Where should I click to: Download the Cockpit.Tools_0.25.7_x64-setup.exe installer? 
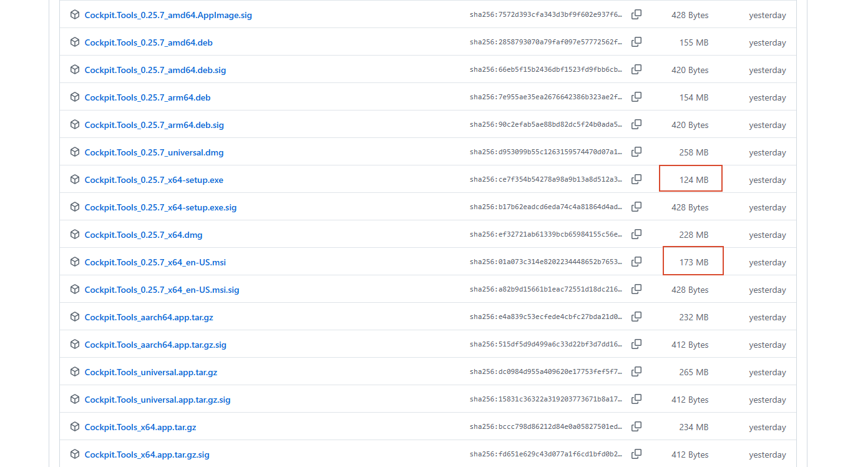coord(154,180)
